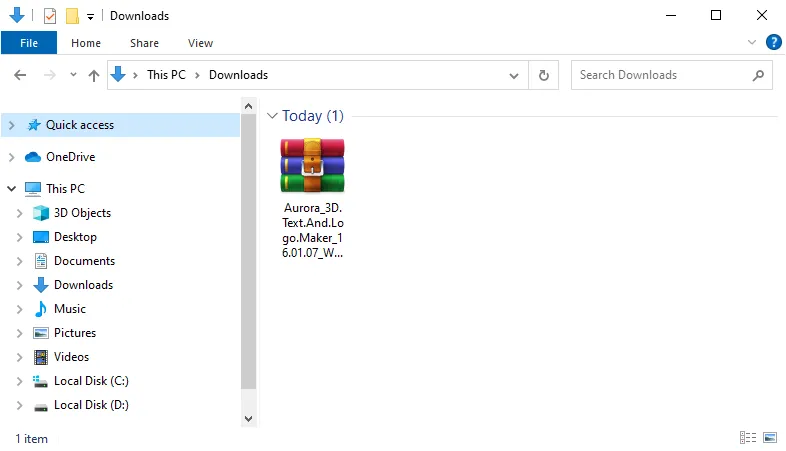The height and width of the screenshot is (451, 786).
Task: Expand the 3D Objects node
Action: pos(20,213)
